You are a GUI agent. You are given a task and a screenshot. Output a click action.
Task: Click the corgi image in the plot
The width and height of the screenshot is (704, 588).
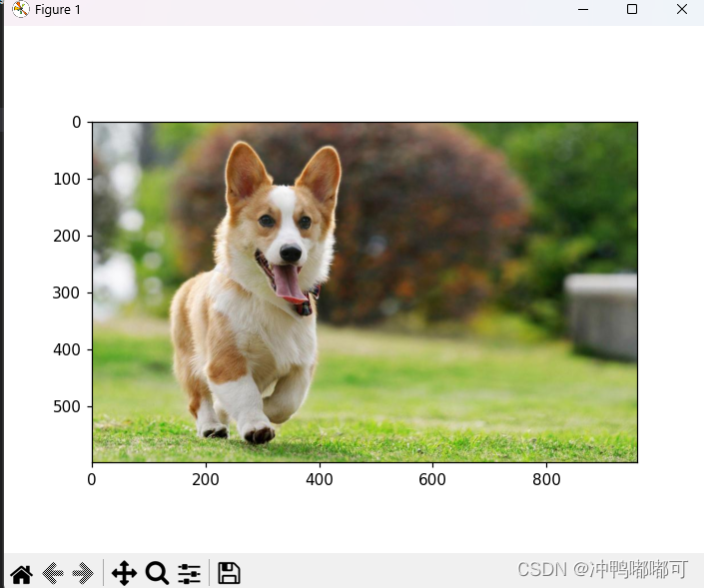(365, 293)
